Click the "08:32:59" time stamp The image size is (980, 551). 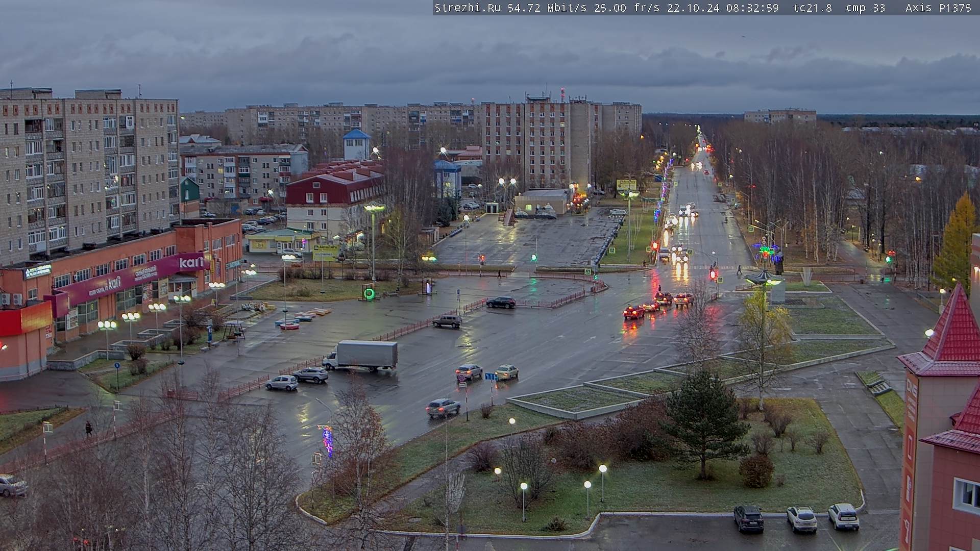point(752,8)
